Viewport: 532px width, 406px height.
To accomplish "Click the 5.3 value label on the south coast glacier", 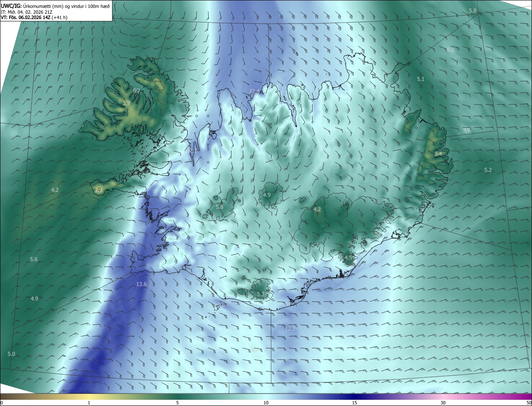I will (x=261, y=294).
